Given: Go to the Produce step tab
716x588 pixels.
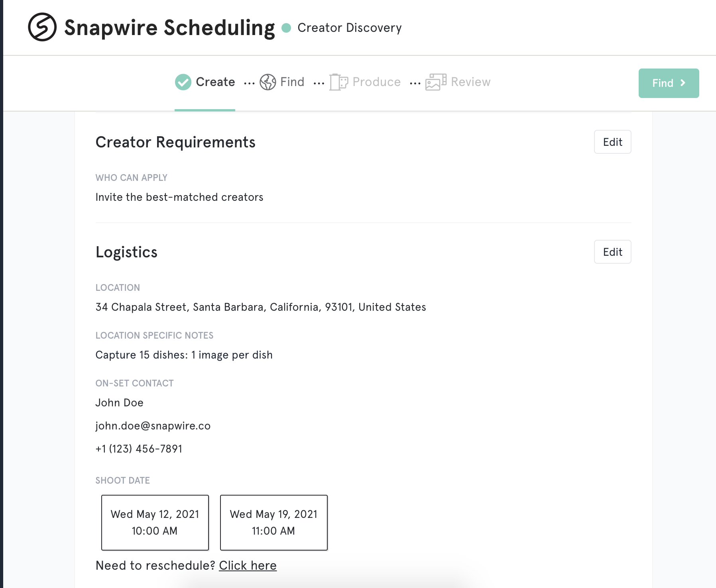Looking at the screenshot, I should [x=365, y=82].
